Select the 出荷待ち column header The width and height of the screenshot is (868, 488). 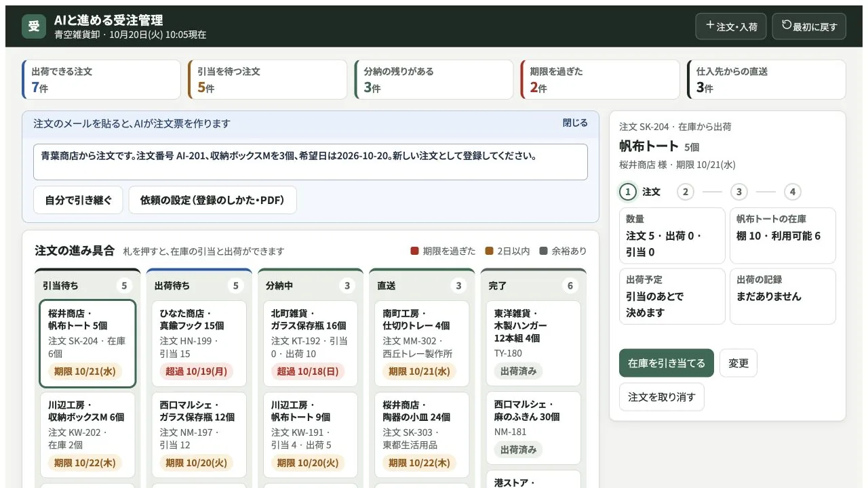[199, 285]
